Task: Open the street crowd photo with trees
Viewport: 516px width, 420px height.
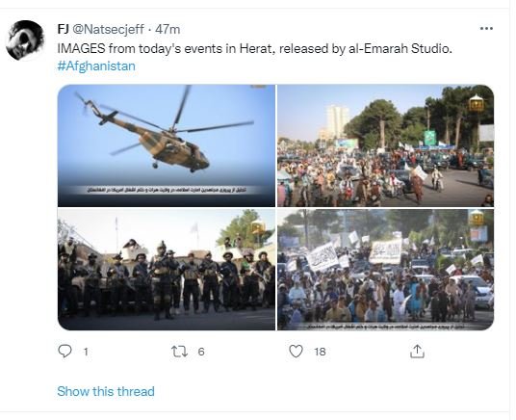Action: click(x=385, y=145)
